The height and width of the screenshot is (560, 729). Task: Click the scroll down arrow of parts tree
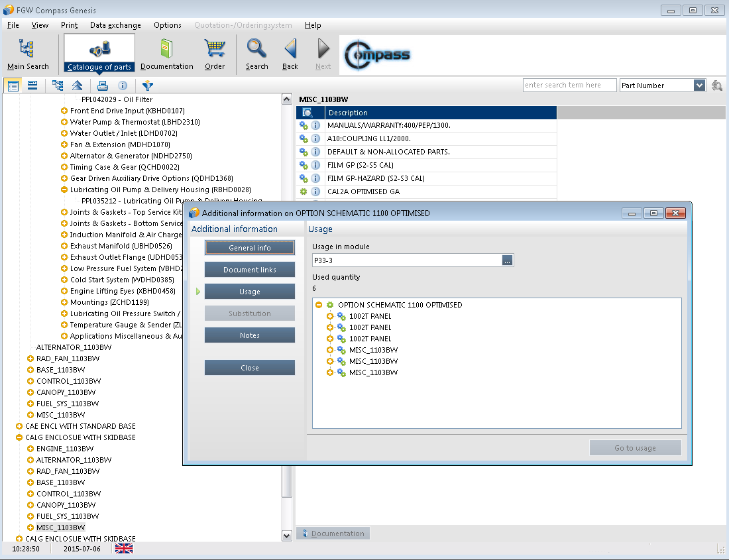[287, 535]
